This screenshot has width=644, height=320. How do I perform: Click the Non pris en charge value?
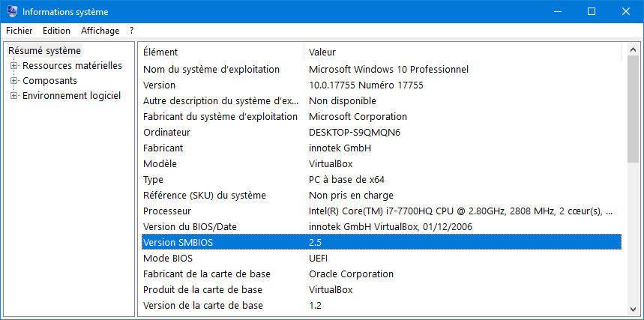click(351, 195)
